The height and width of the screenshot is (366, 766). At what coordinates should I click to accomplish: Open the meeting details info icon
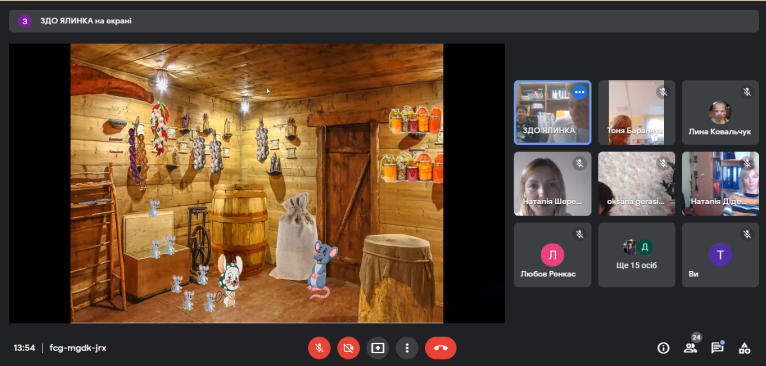663,348
